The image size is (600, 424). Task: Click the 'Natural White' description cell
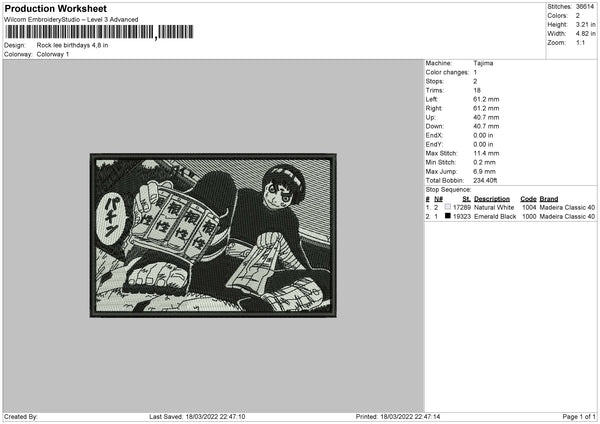pyautogui.click(x=494, y=207)
